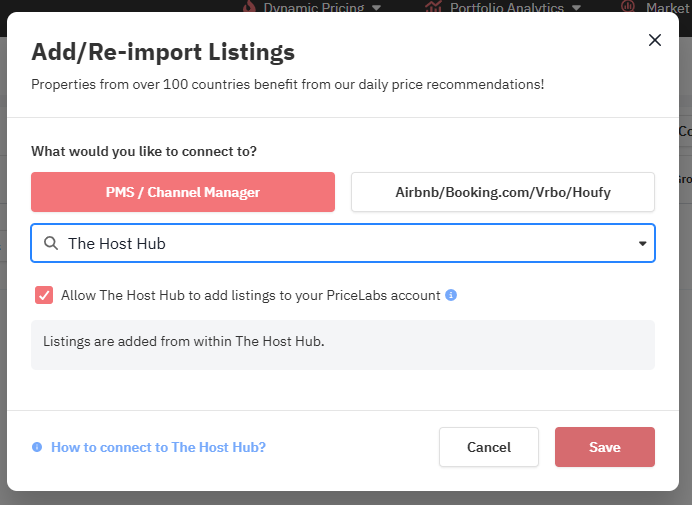Image resolution: width=692 pixels, height=505 pixels.
Task: Click info icon before How to connect link
Action: [x=37, y=447]
